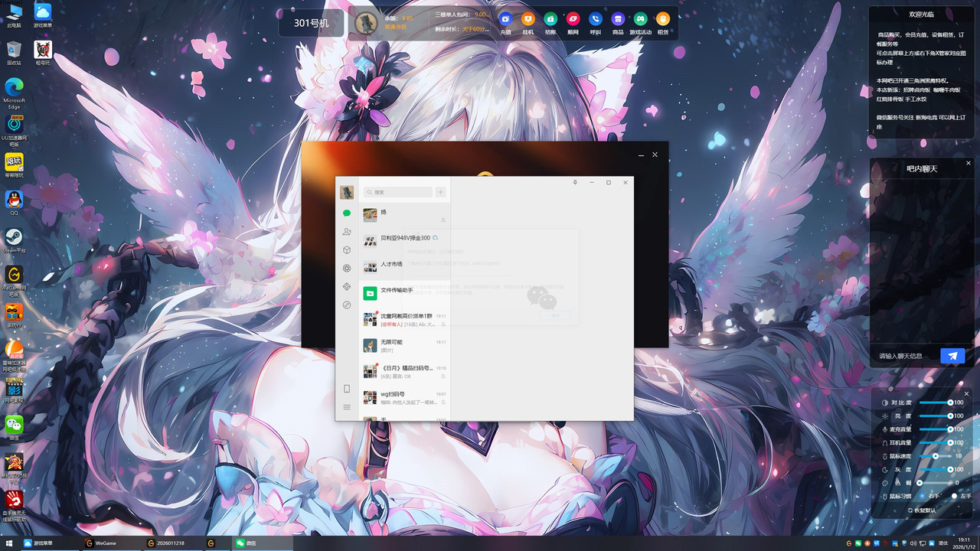Open the 《日月》精品扫码号 chat

click(404, 371)
